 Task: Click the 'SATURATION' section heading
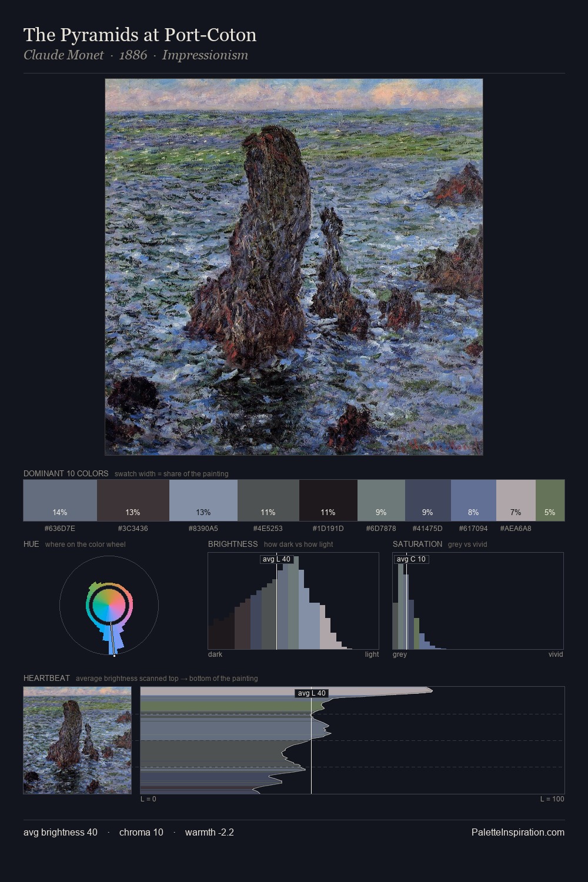tap(417, 544)
